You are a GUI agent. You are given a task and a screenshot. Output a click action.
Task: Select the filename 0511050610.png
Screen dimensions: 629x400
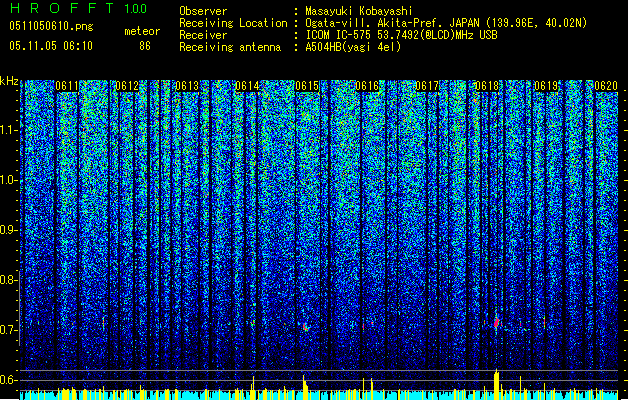tap(51, 26)
